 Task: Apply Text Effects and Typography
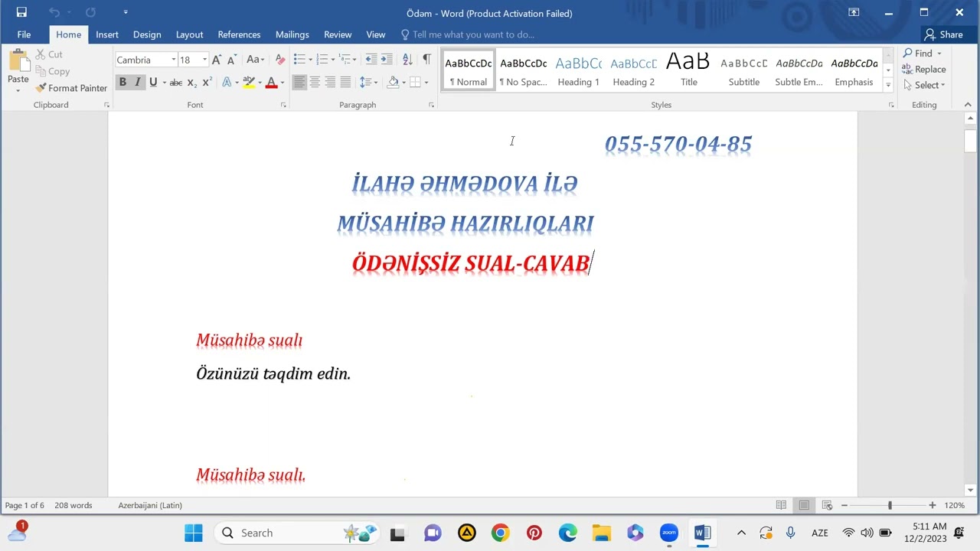pyautogui.click(x=227, y=83)
